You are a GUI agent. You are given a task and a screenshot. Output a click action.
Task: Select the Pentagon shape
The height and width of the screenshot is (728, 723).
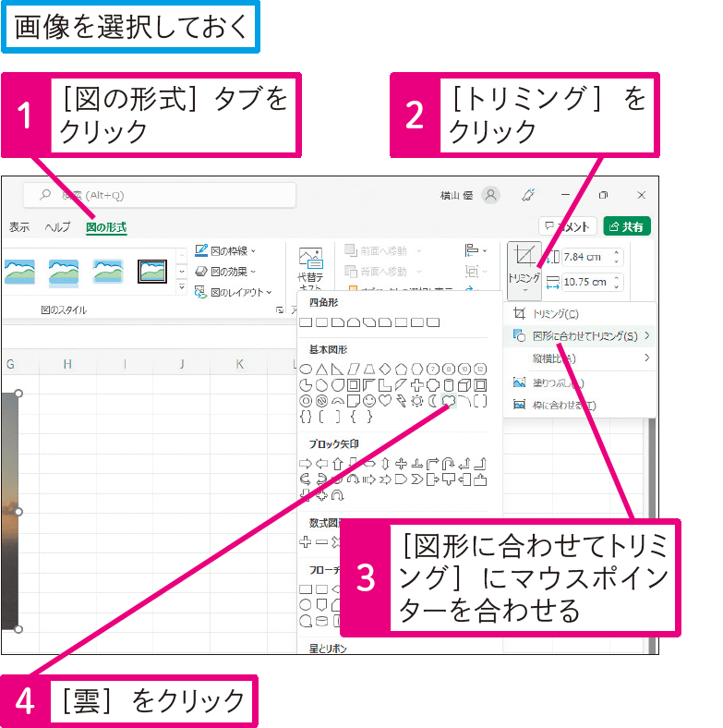[x=401, y=370]
